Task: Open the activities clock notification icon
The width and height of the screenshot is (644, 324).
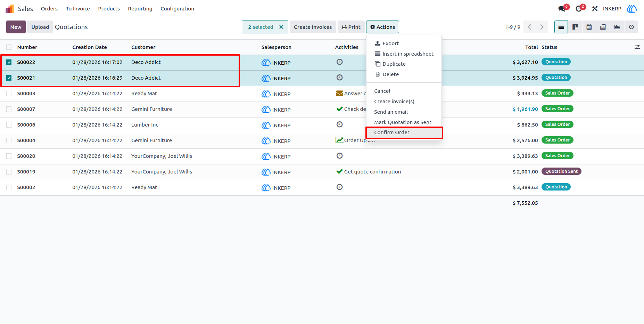Action: (x=579, y=8)
